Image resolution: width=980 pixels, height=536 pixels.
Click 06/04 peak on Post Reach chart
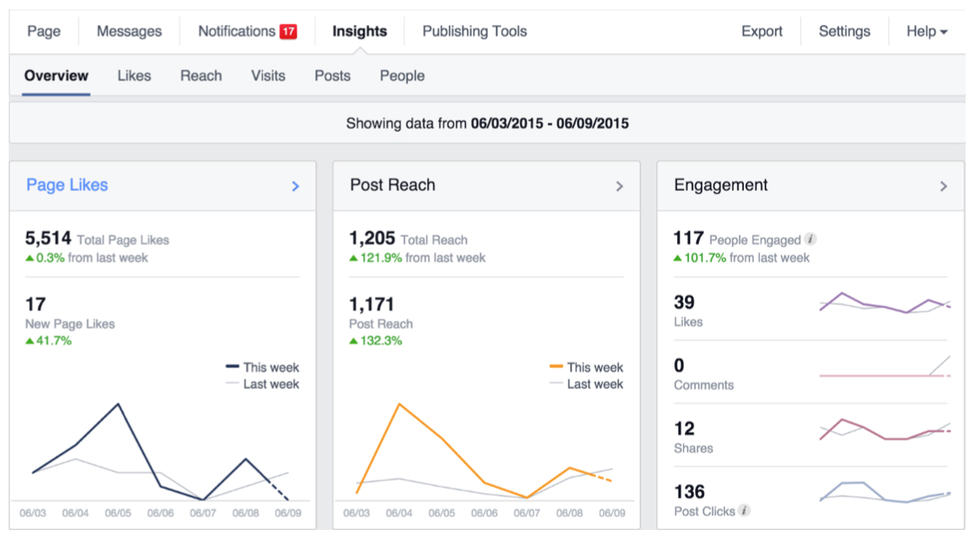point(398,404)
